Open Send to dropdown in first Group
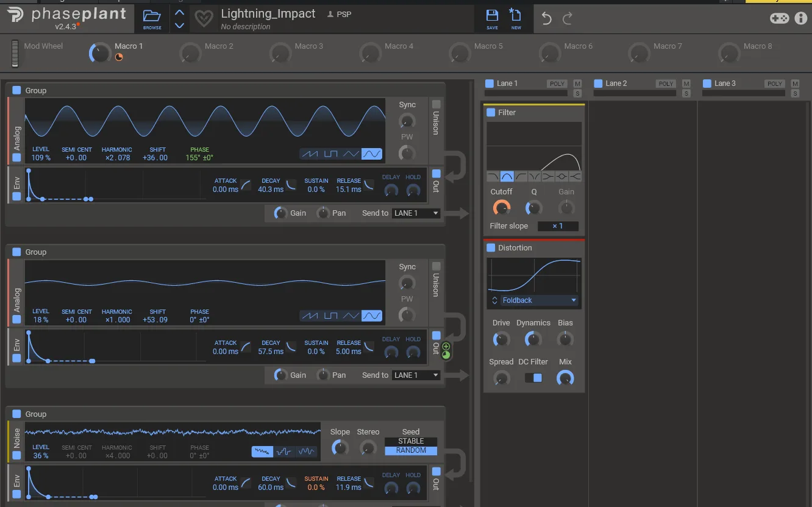The height and width of the screenshot is (507, 812). (416, 213)
